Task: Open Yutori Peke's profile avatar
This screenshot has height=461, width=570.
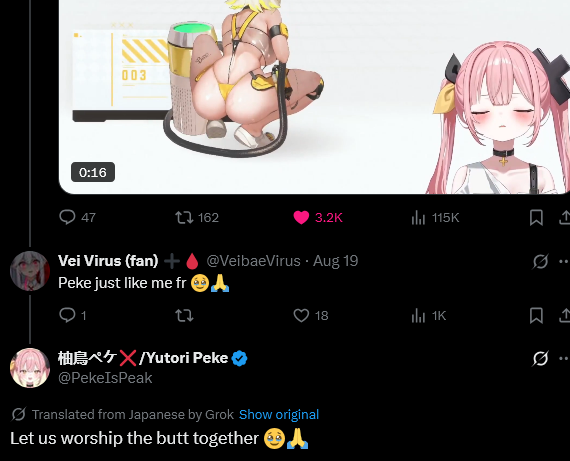Action: [30, 368]
